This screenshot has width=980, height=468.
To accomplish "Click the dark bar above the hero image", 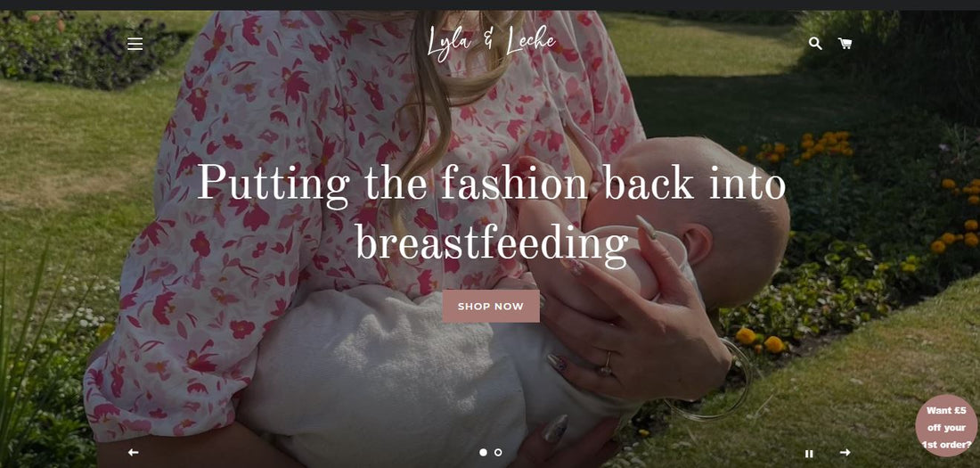I will [x=490, y=5].
